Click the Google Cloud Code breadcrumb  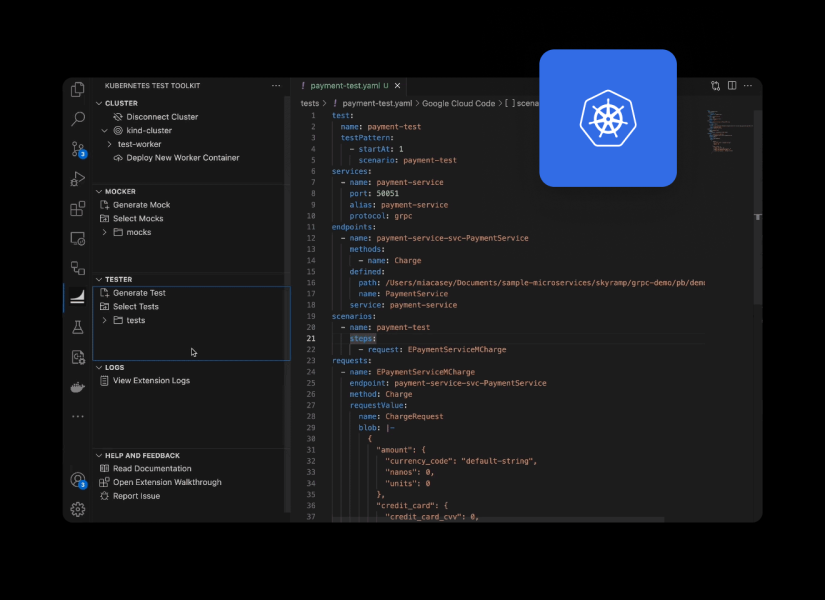(458, 103)
